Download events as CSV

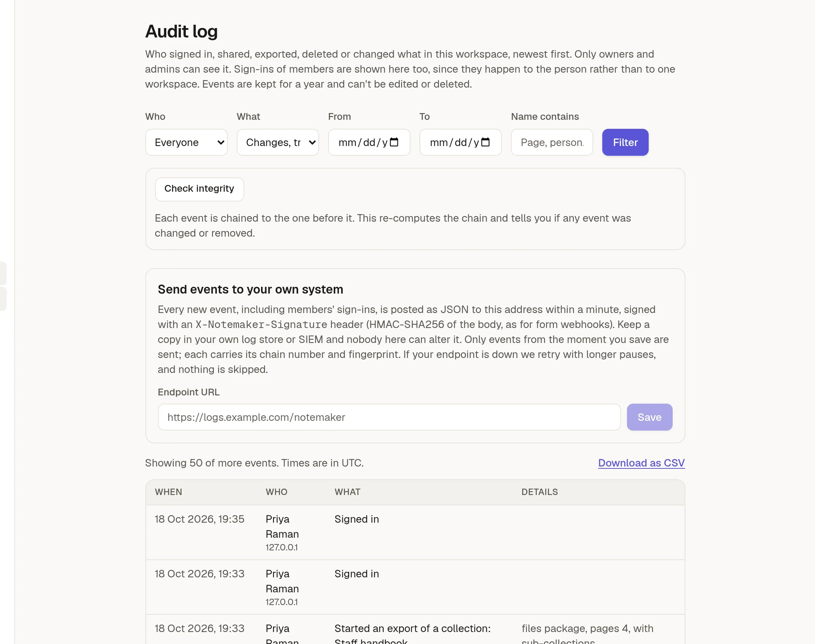pos(641,463)
